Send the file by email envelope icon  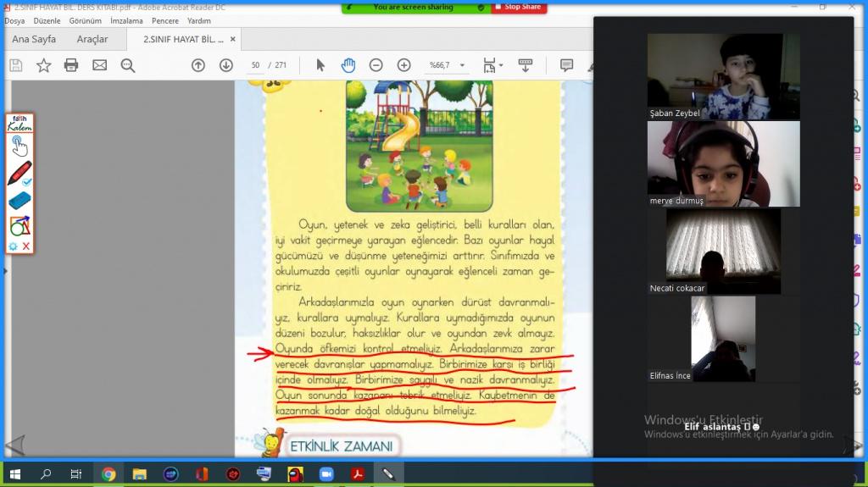point(100,65)
